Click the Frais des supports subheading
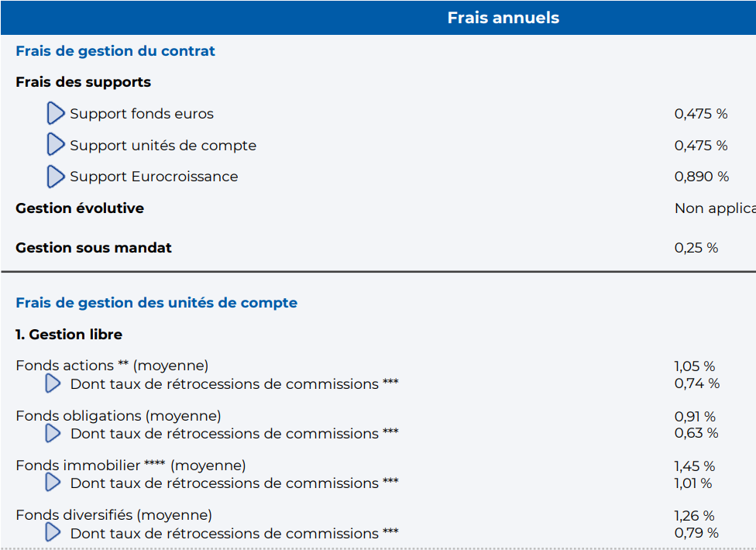This screenshot has height=550, width=756. click(x=83, y=82)
